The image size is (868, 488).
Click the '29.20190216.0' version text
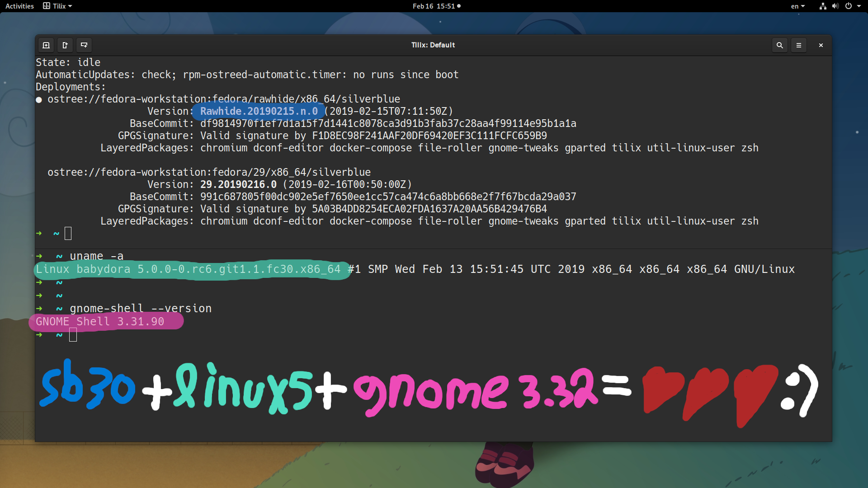point(238,184)
